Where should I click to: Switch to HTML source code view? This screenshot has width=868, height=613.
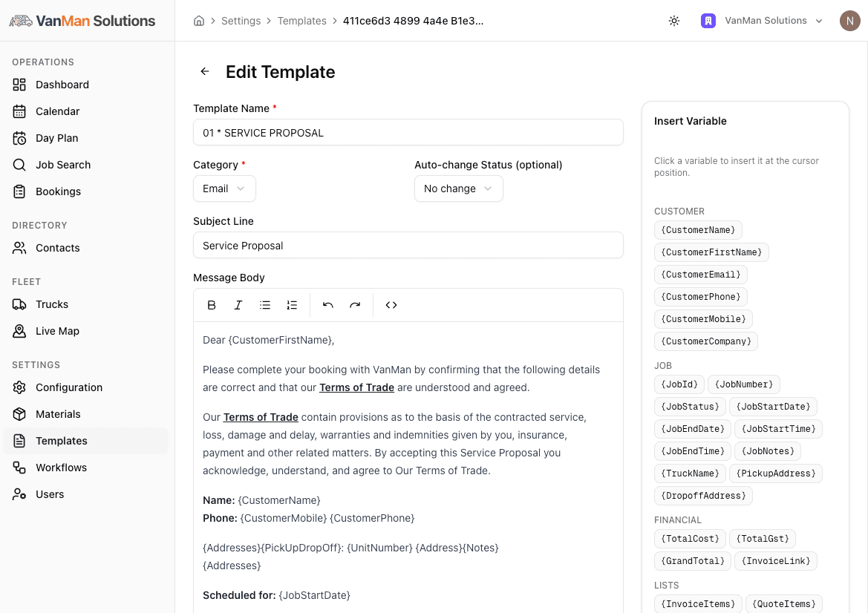(x=391, y=305)
